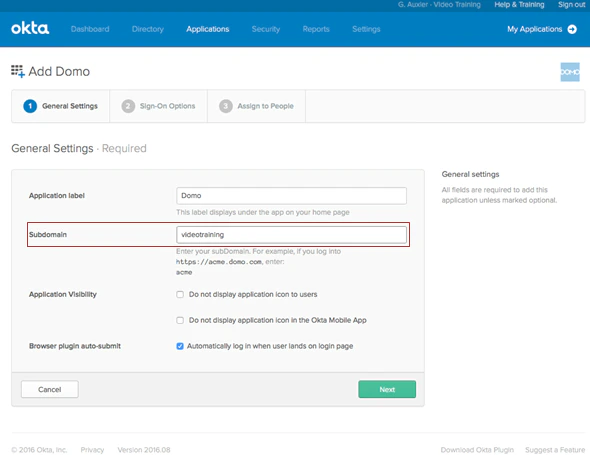
Task: Click the Add Domo grid icon
Action: click(x=18, y=71)
